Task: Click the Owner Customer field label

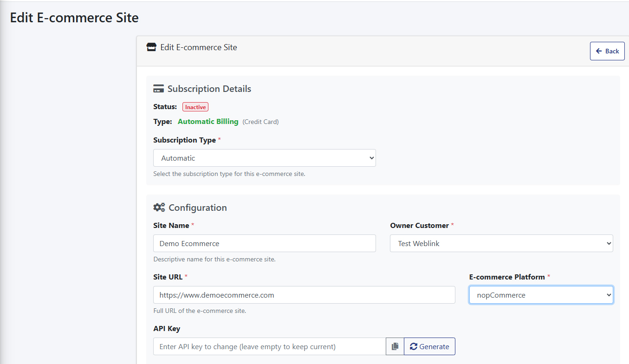Action: pyautogui.click(x=419, y=226)
